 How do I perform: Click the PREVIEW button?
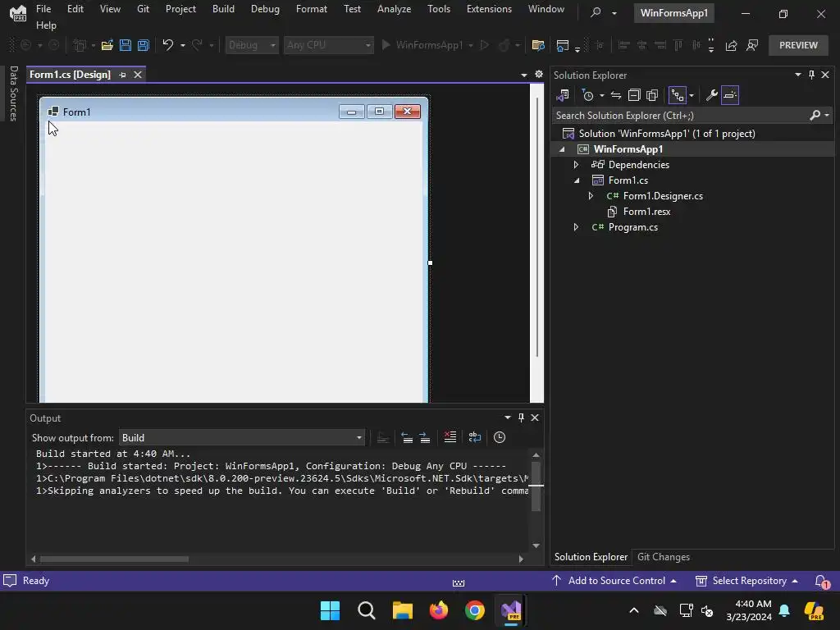[798, 46]
